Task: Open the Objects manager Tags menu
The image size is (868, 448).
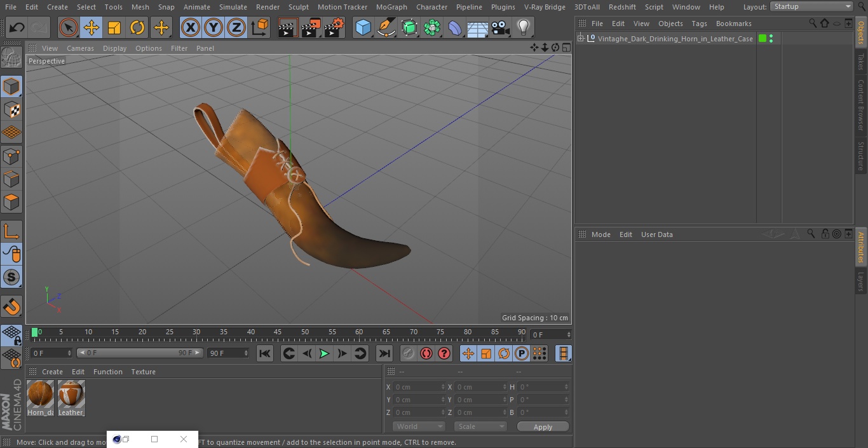Action: (699, 24)
